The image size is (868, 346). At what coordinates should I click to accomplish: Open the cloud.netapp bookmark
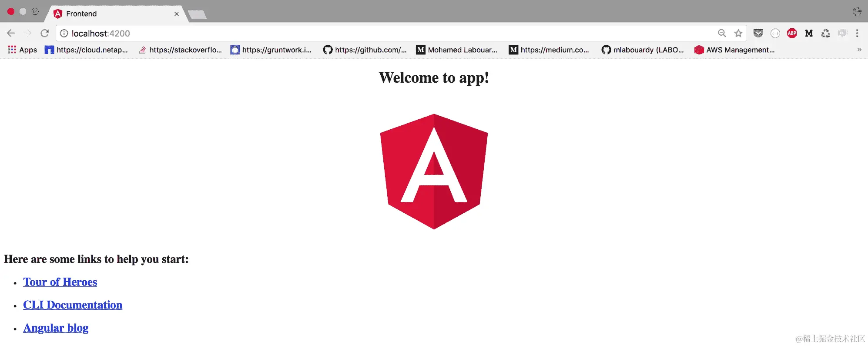click(x=86, y=50)
